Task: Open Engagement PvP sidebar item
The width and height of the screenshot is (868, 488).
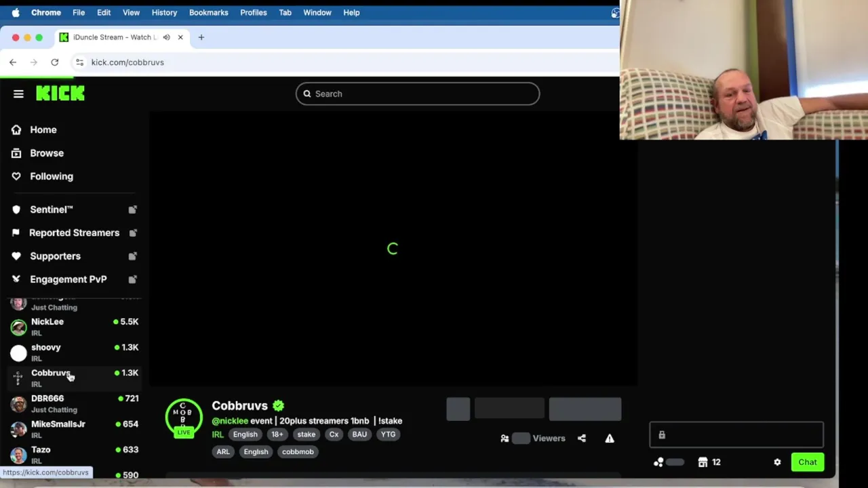Action: pos(68,279)
